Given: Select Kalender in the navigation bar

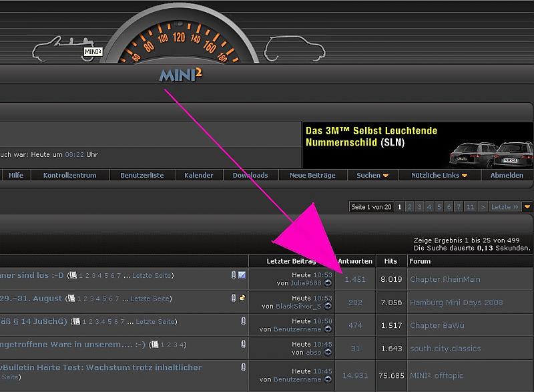Looking at the screenshot, I should click(x=200, y=176).
